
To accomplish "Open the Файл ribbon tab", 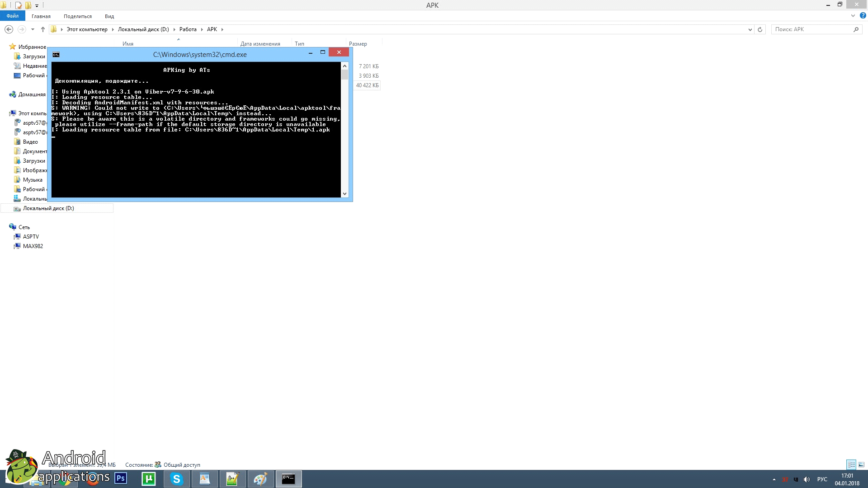I will [x=12, y=16].
